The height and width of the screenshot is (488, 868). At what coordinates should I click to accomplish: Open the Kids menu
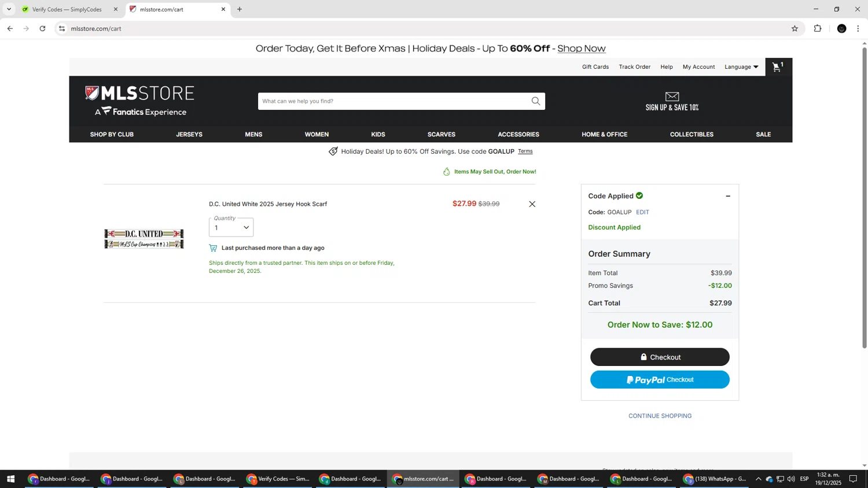(x=378, y=135)
